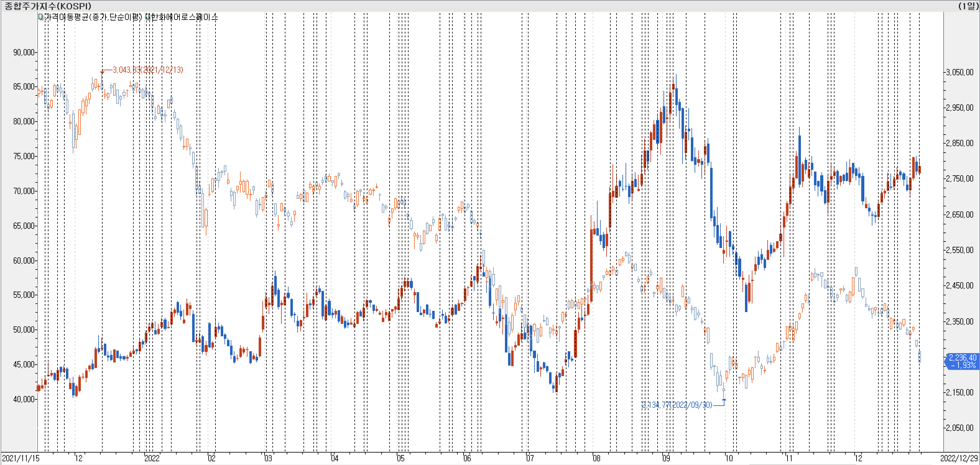Viewport: 980px width, 465px height.
Task: Select the 한화에어로스페이스 legend label
Action: coord(184,17)
